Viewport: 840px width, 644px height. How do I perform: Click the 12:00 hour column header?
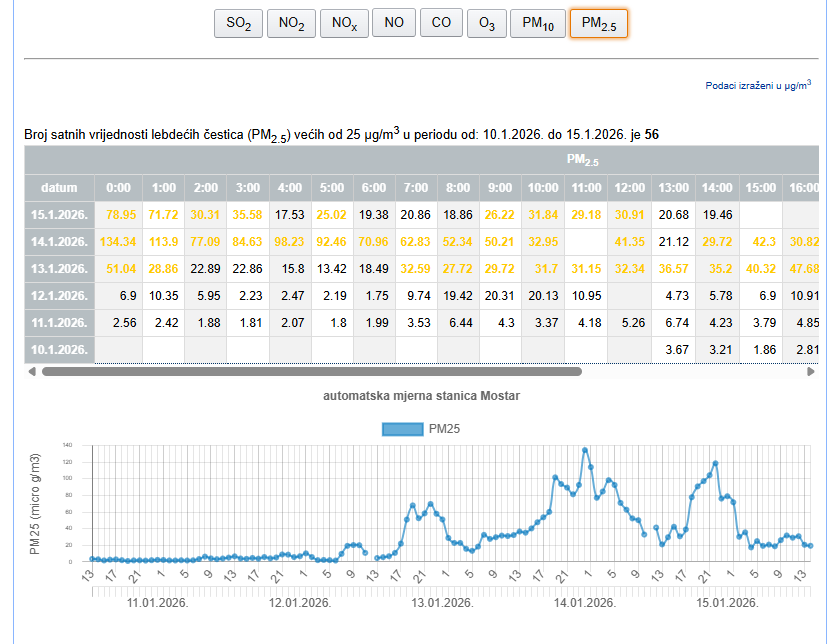pos(629,187)
